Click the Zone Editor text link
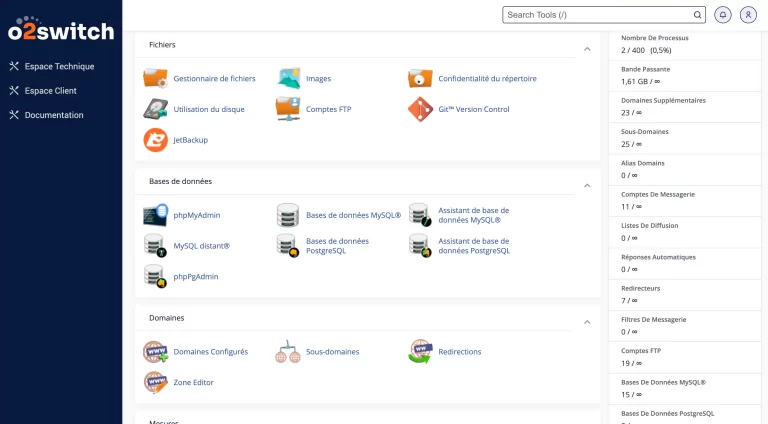The width and height of the screenshot is (768, 424). tap(193, 382)
